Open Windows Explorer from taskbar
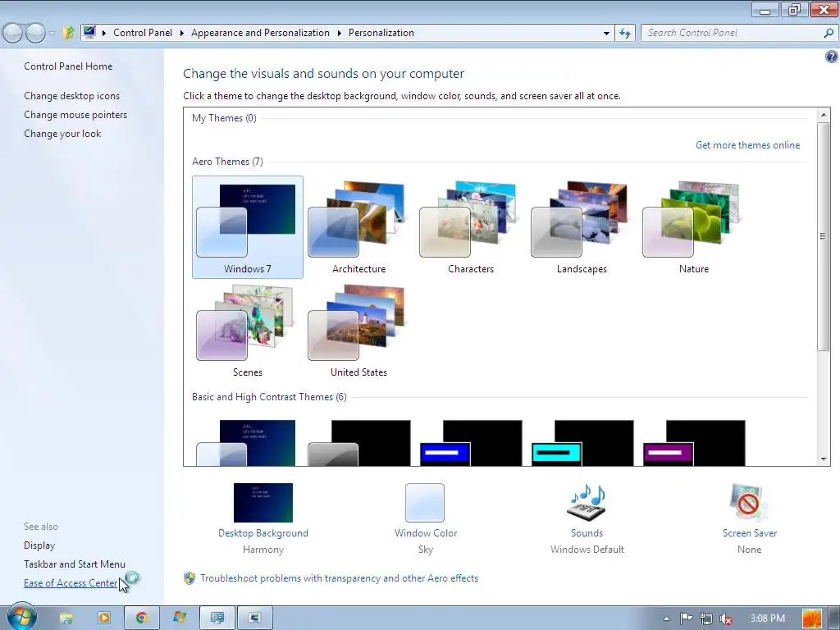 (x=66, y=618)
